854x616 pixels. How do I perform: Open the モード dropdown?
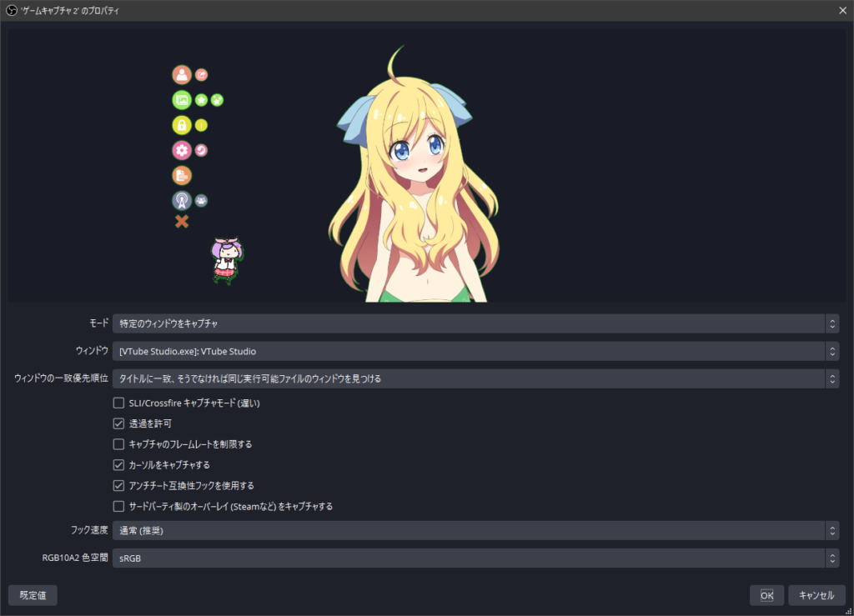(475, 323)
